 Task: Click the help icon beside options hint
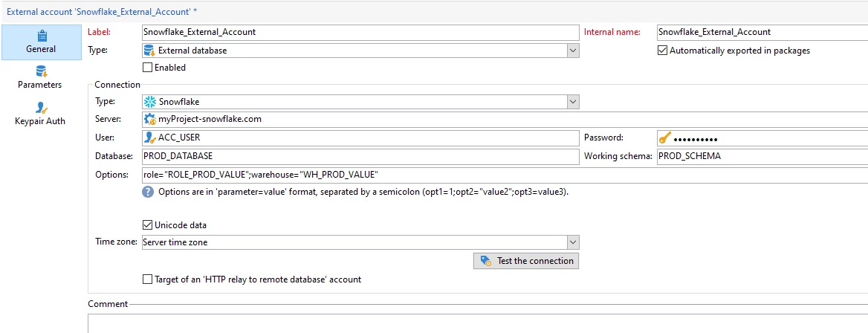pos(147,192)
